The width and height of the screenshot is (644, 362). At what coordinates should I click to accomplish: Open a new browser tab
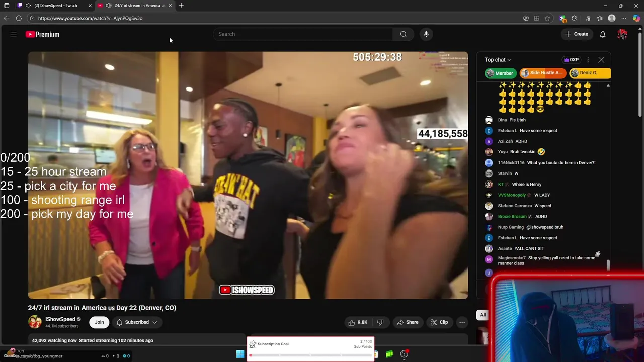coord(181,5)
